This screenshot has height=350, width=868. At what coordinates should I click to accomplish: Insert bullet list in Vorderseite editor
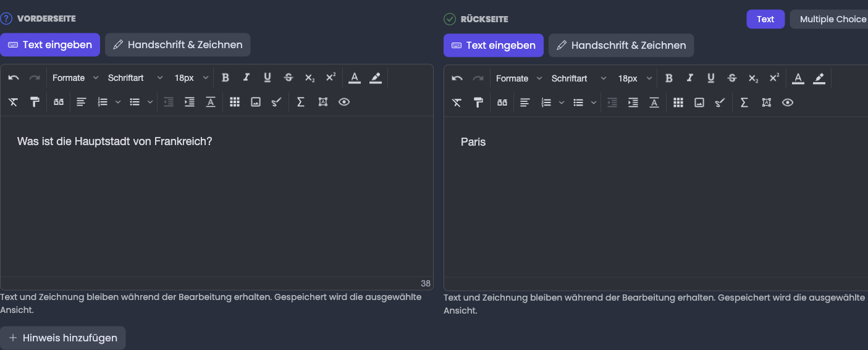click(x=135, y=102)
